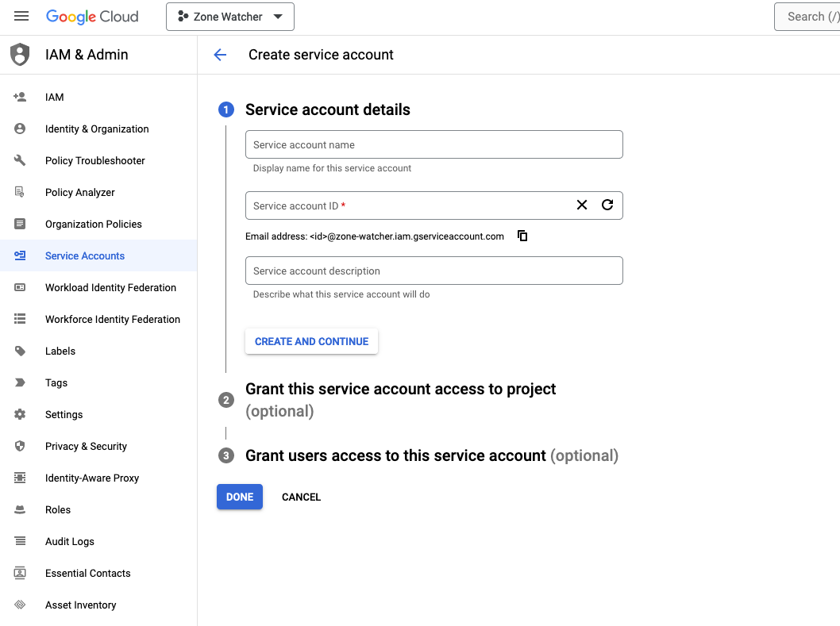The image size is (840, 626).
Task: Click the Asset Inventory diamond icon
Action: [20, 605]
